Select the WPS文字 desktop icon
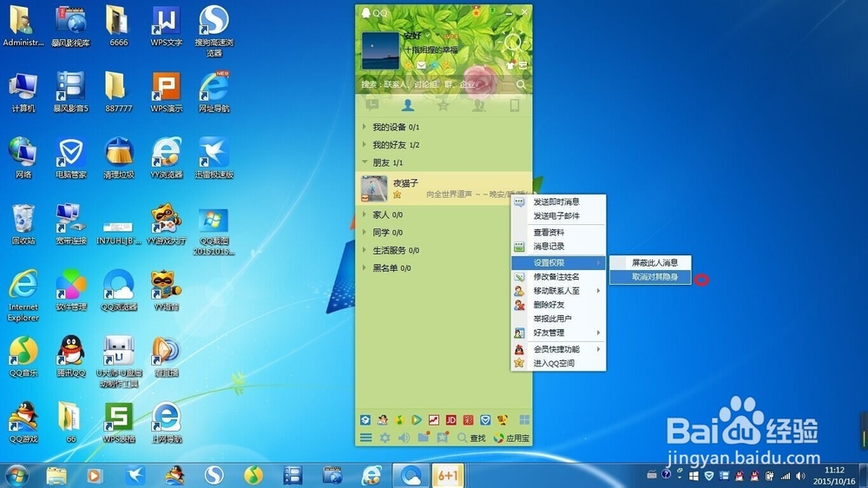Screen dimensions: 868x488 click(x=166, y=26)
